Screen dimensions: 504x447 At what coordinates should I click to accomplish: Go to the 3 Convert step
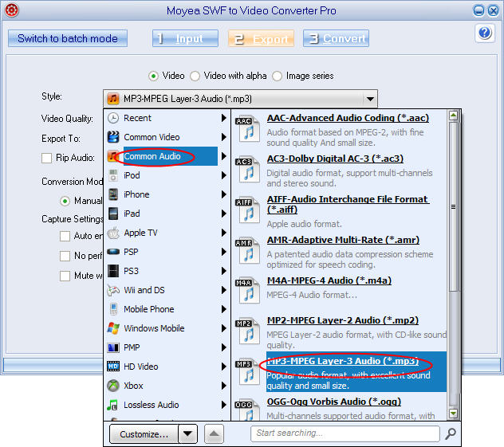(x=337, y=38)
